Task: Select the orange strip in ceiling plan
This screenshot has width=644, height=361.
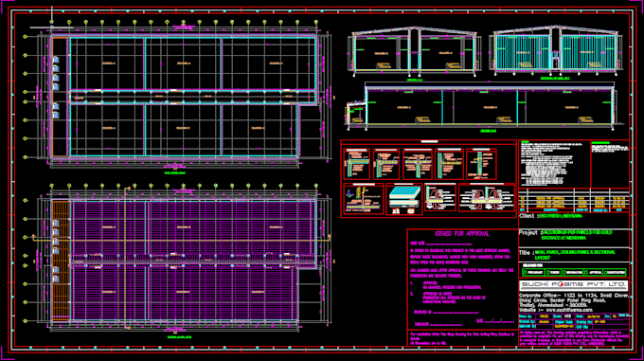Action: click(61, 261)
